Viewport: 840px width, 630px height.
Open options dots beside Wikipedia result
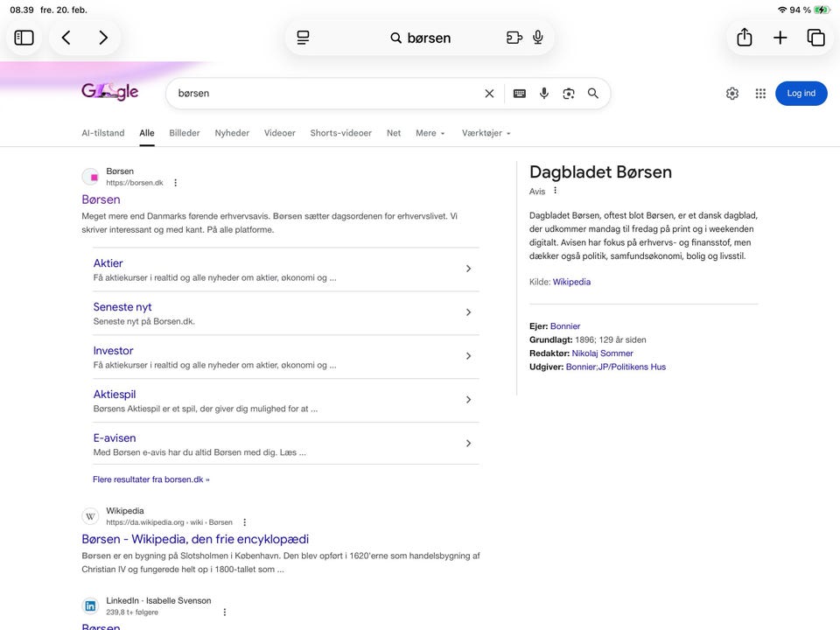click(x=245, y=522)
